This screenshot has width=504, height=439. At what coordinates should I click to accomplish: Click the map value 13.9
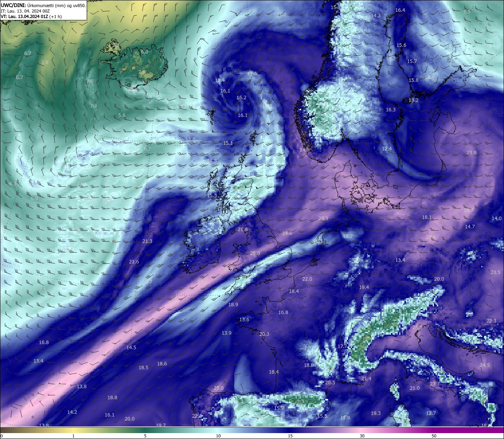pyautogui.click(x=226, y=333)
